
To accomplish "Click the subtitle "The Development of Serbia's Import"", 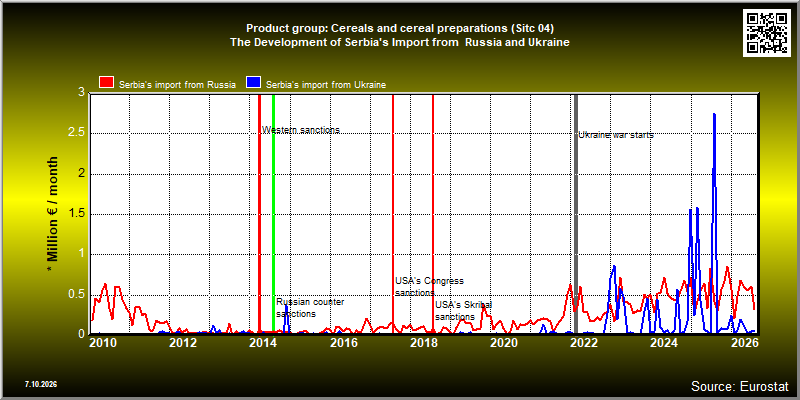I will 399,42.
